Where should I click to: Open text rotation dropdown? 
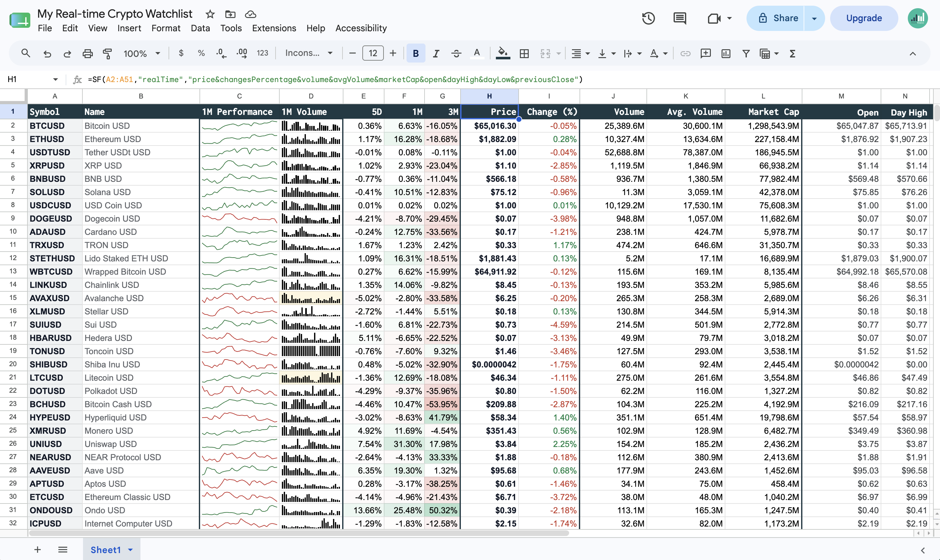coord(659,54)
